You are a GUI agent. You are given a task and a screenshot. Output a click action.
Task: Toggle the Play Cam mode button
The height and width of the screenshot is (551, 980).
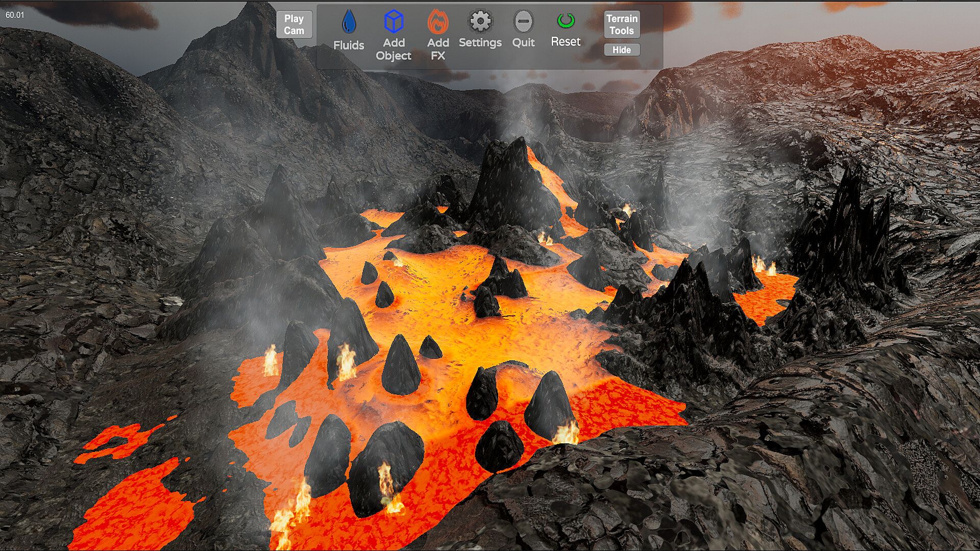pos(294,24)
